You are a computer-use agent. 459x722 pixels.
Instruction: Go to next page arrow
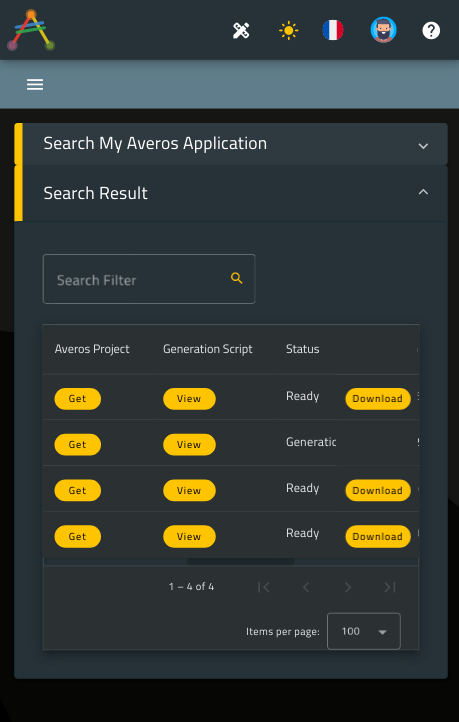(348, 587)
